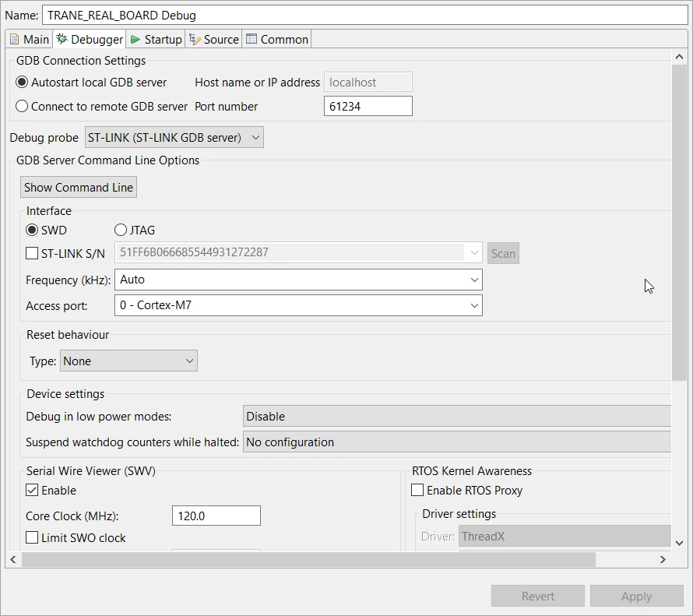Click the Port number field

pos(368,106)
